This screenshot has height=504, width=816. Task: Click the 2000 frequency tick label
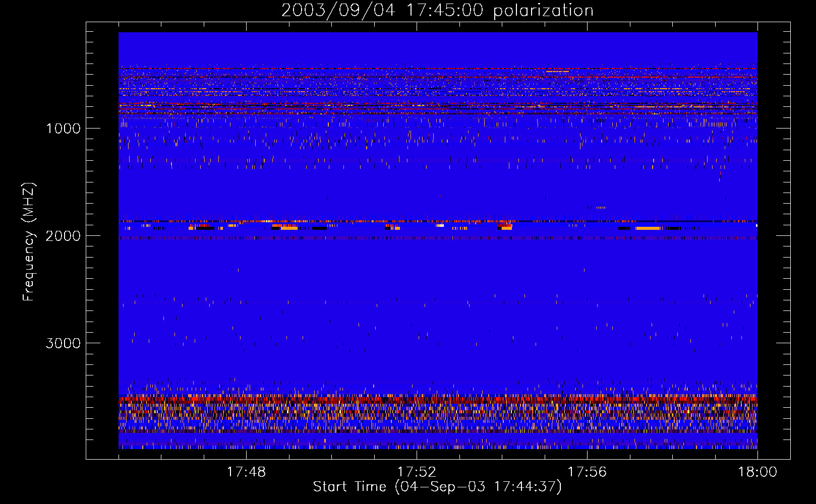63,236
